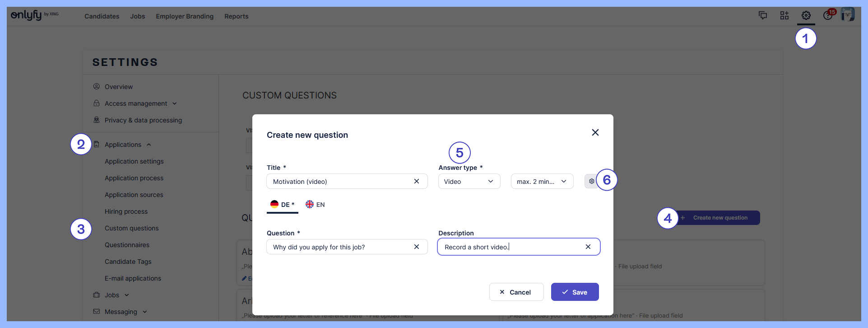
Task: Clear the Description field with X icon
Action: coord(588,247)
